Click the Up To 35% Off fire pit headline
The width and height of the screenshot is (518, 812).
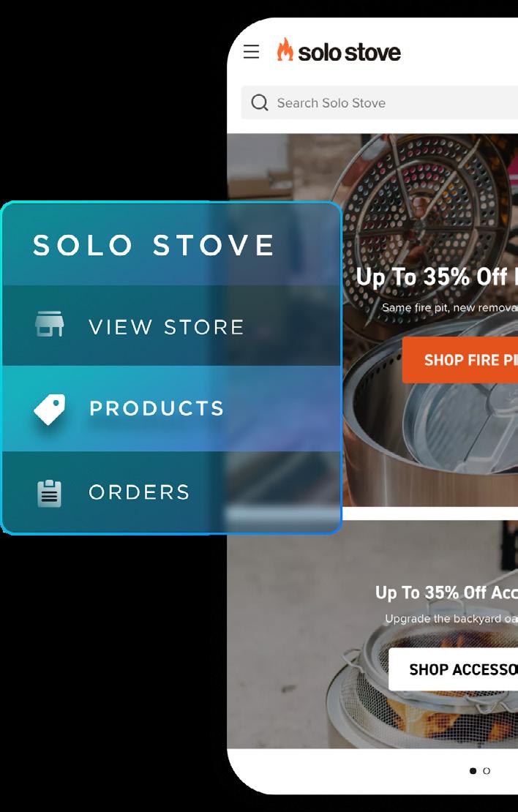[x=437, y=277]
